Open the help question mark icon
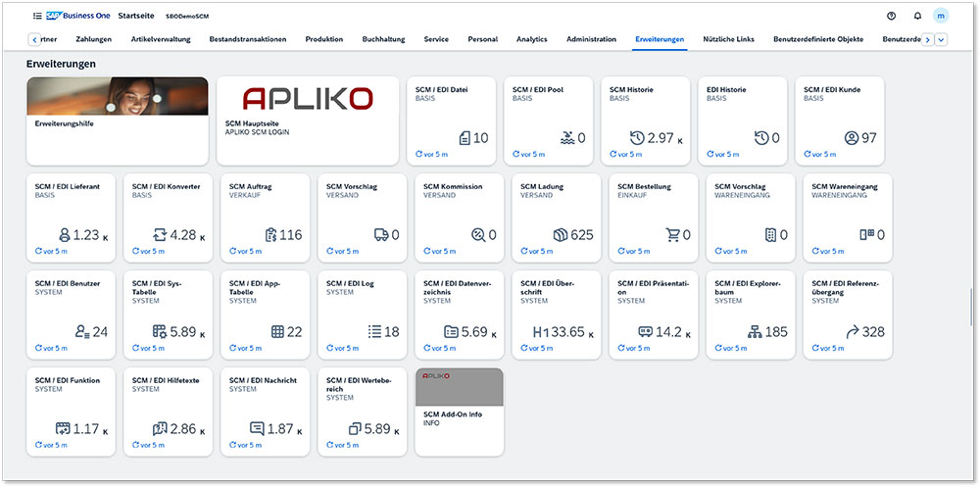This screenshot has height=487, width=980. [x=891, y=16]
